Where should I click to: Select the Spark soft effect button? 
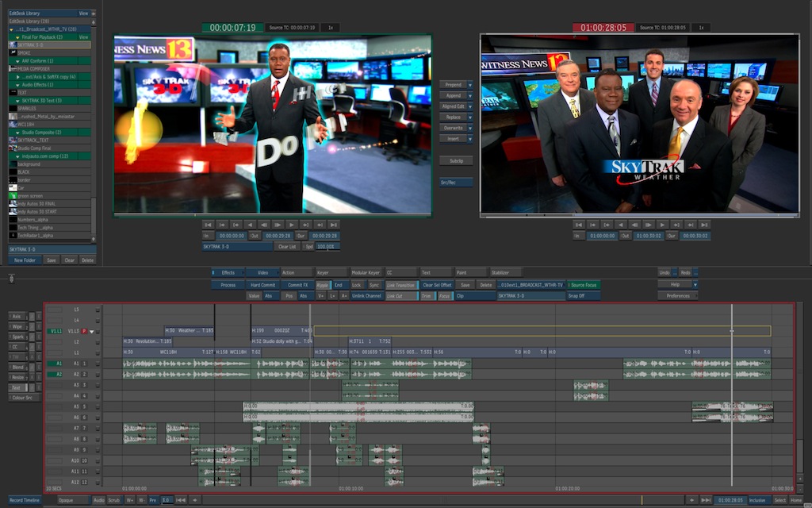click(17, 337)
